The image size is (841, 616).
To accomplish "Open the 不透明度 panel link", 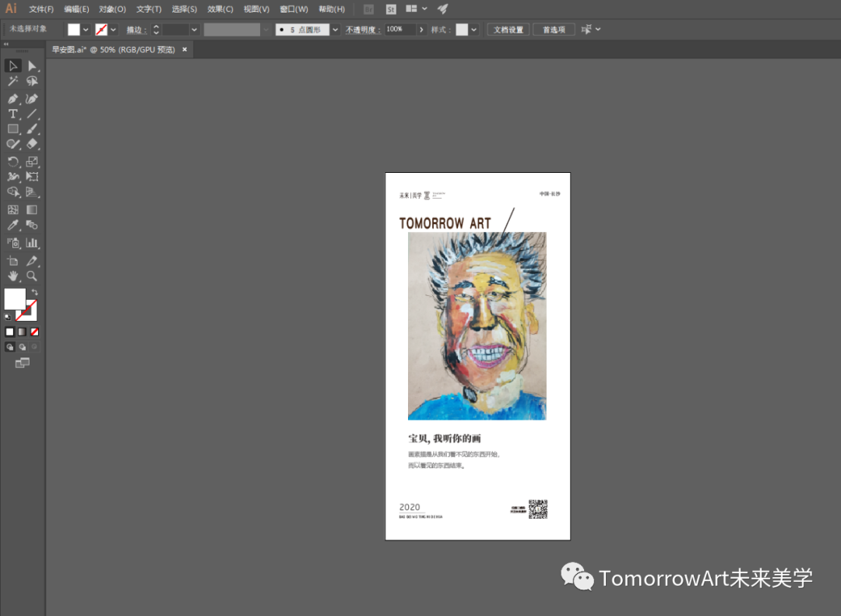I will [363, 30].
